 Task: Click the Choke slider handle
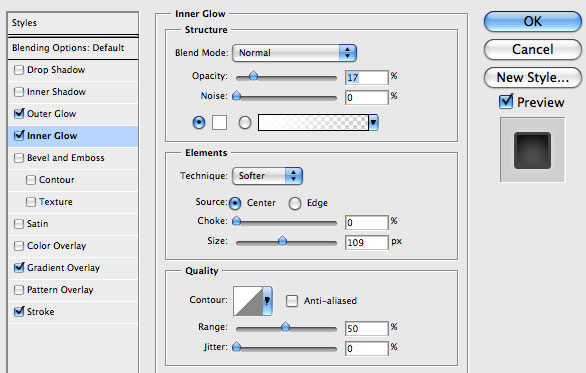(236, 221)
